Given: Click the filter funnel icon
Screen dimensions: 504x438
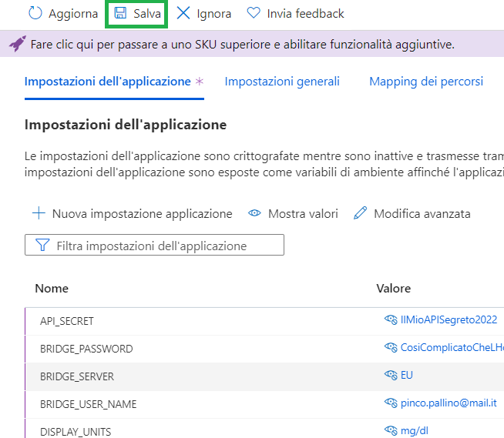Looking at the screenshot, I should [x=42, y=245].
